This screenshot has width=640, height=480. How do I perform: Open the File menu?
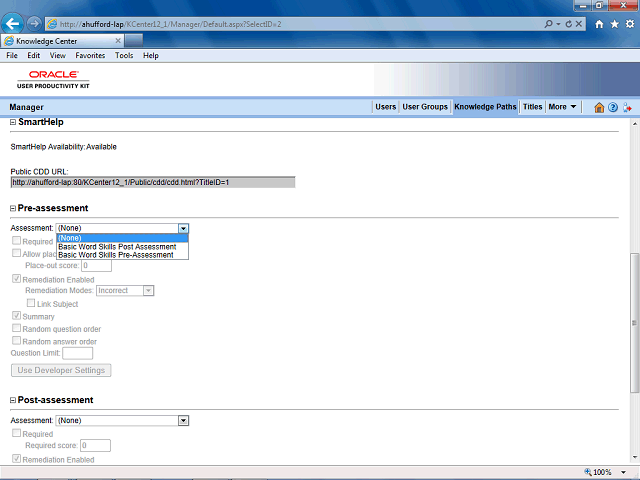coord(12,56)
